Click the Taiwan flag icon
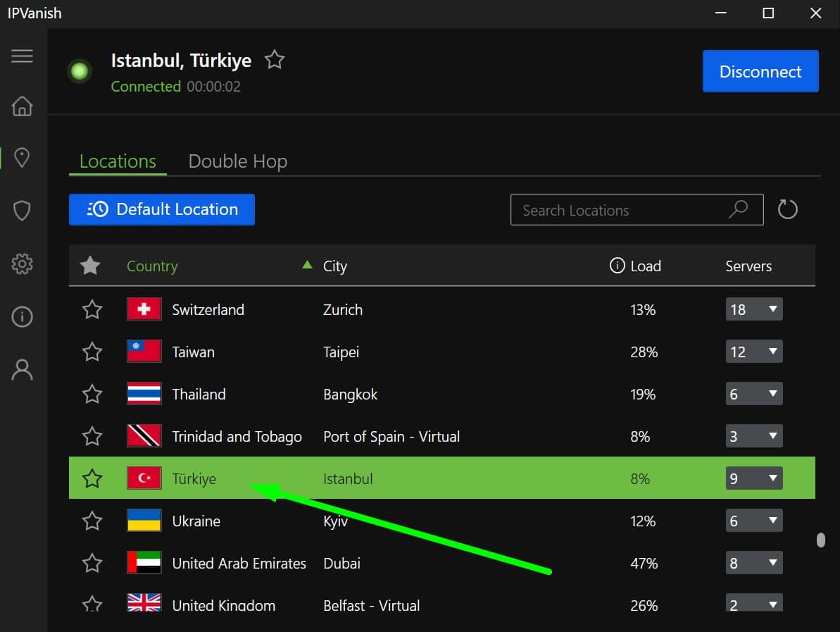The width and height of the screenshot is (840, 632). click(x=144, y=352)
